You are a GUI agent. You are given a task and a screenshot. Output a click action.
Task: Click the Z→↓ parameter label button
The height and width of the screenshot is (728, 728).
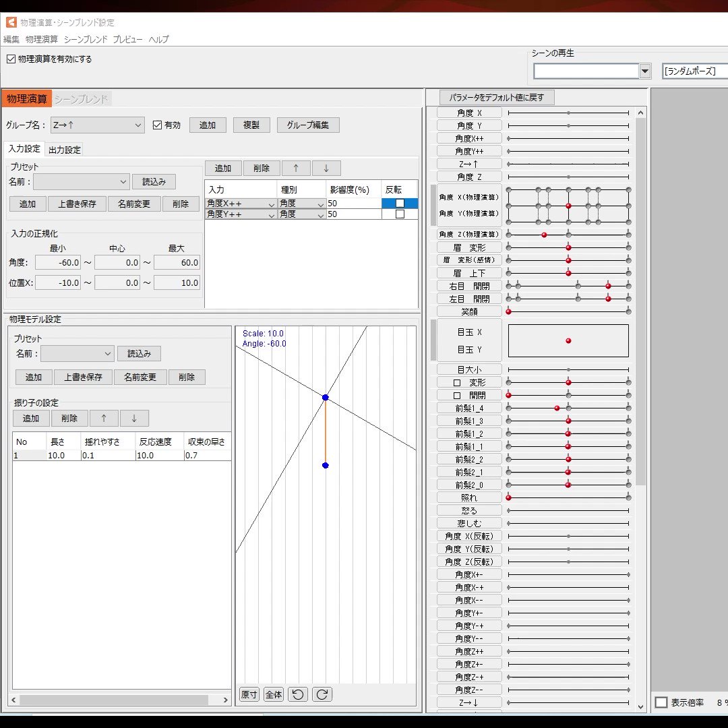(469, 702)
